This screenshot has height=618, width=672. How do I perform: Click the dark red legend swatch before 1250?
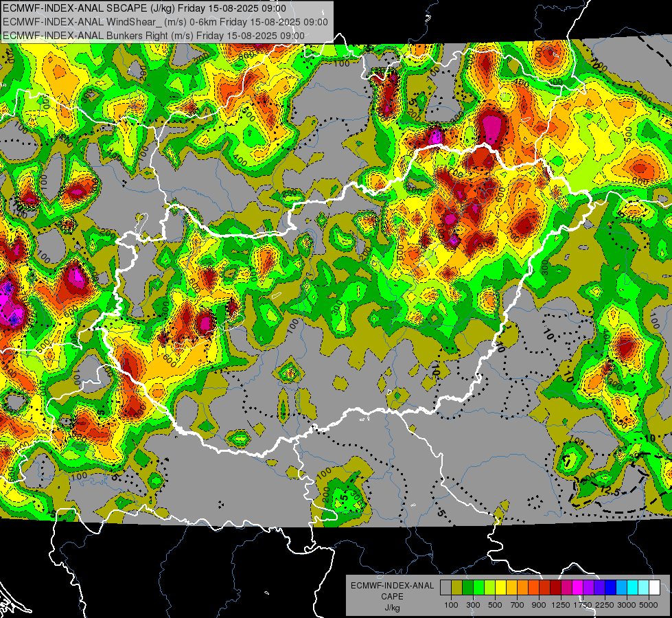pyautogui.click(x=556, y=588)
